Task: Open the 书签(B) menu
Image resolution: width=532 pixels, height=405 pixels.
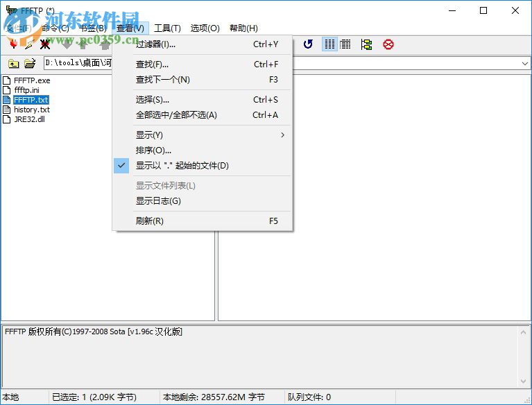Action: tap(93, 28)
